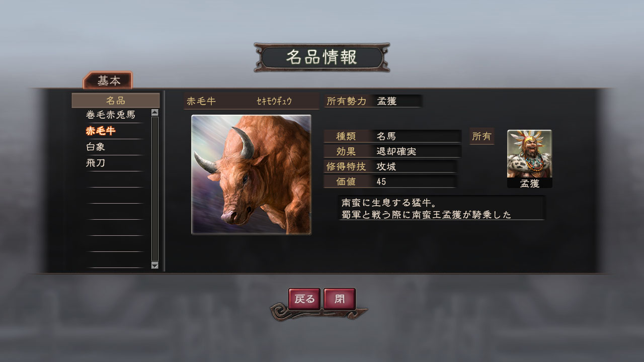644x362 pixels.
Task: Click the 閉 close button
Action: [340, 299]
